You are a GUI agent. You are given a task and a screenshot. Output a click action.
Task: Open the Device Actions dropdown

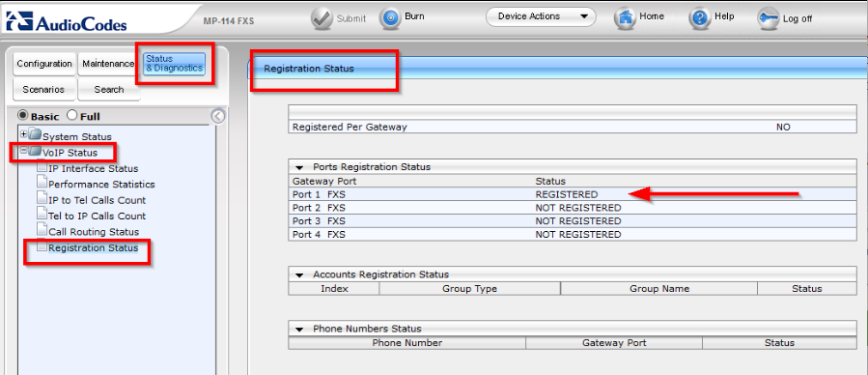point(541,16)
